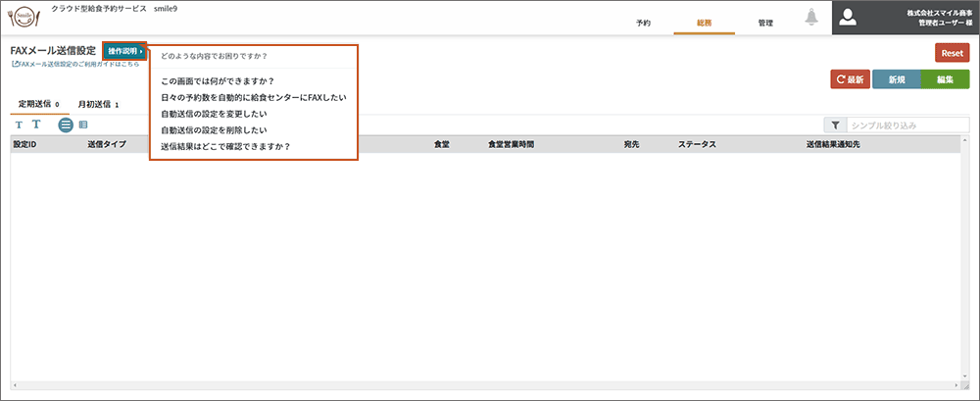Select 日々の予約数を自動的に給食センターにFAXしたい
Viewport: 980px width, 401px height.
tap(254, 98)
